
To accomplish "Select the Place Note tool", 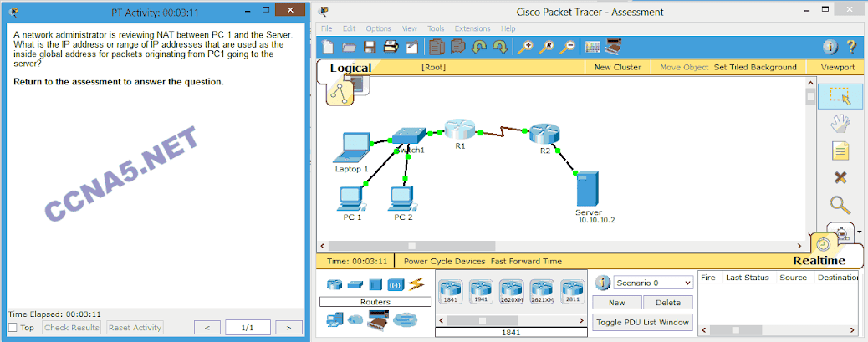I will [x=840, y=151].
